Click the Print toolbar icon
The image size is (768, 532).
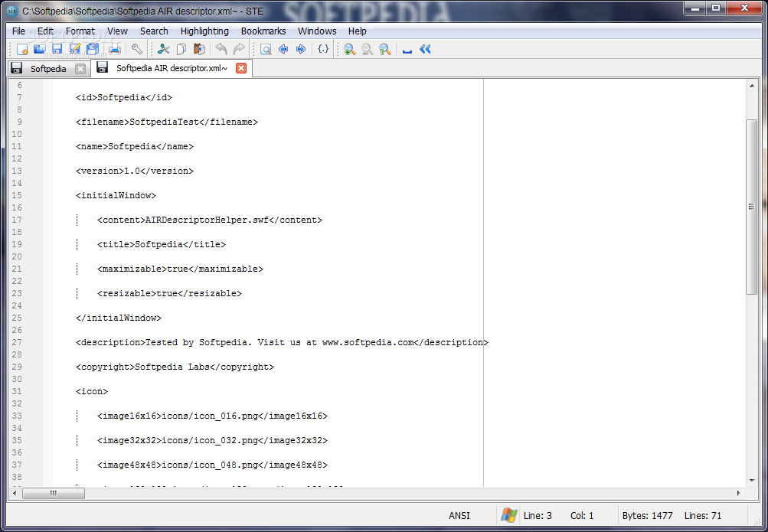pyautogui.click(x=115, y=49)
